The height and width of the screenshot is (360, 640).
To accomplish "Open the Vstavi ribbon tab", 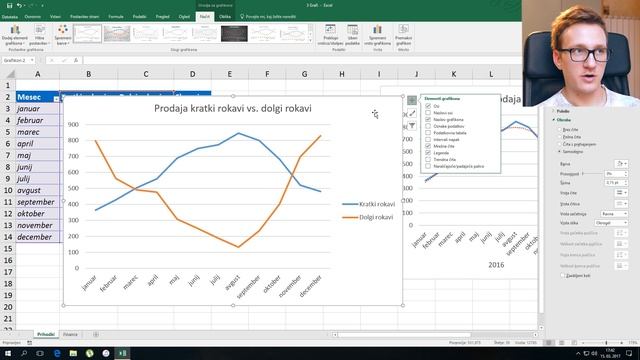I will pos(55,17).
